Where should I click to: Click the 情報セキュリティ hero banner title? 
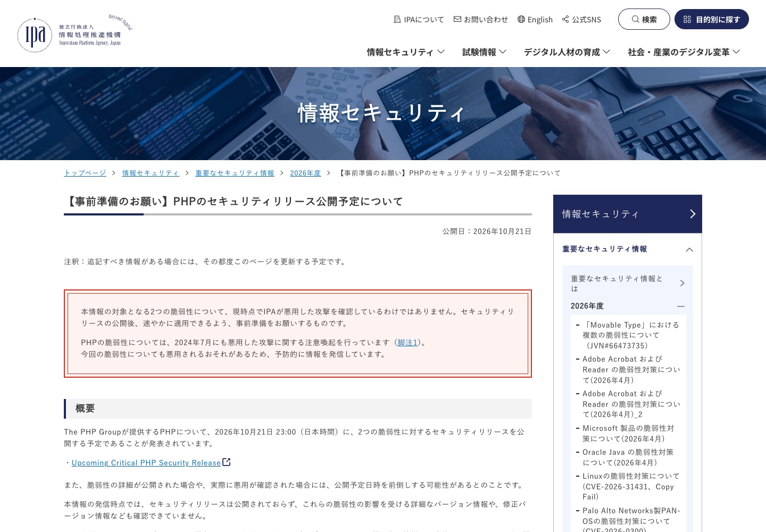pyautogui.click(x=381, y=113)
